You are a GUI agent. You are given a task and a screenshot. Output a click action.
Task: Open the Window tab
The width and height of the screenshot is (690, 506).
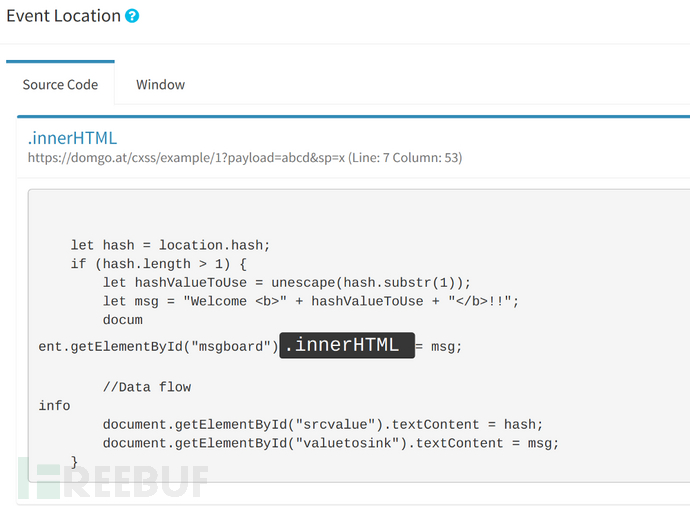(160, 84)
